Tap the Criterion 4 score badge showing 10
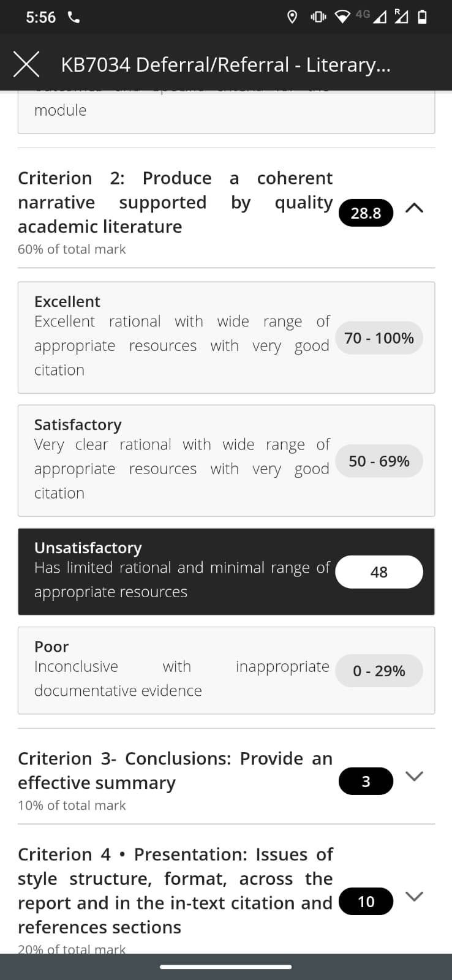 [x=366, y=902]
